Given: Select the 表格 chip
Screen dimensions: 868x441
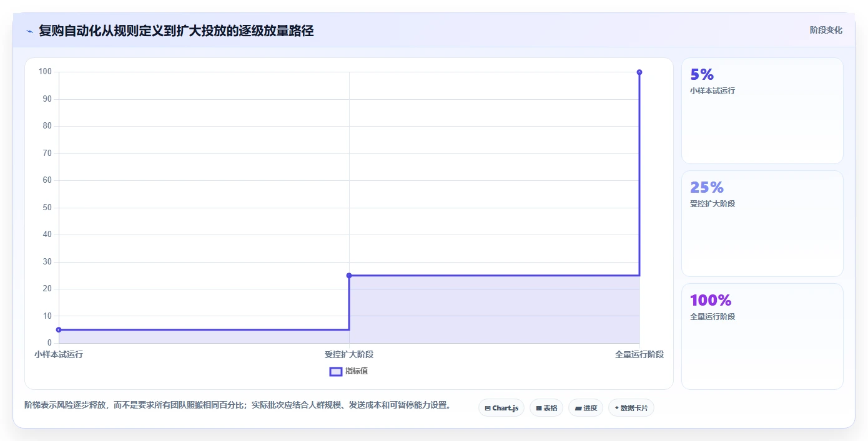Looking at the screenshot, I should click(546, 408).
